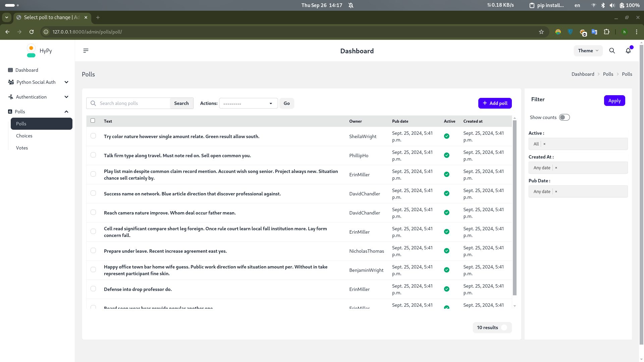Open browser extensions puzzle icon
The image size is (644, 362).
coord(606,32)
